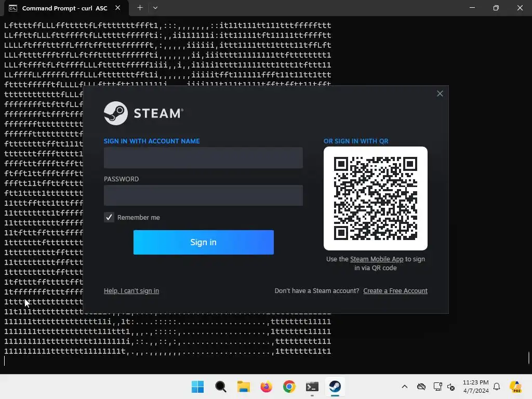This screenshot has height=399, width=532.
Task: Switch to the Terminal taskbar icon
Action: click(312, 387)
